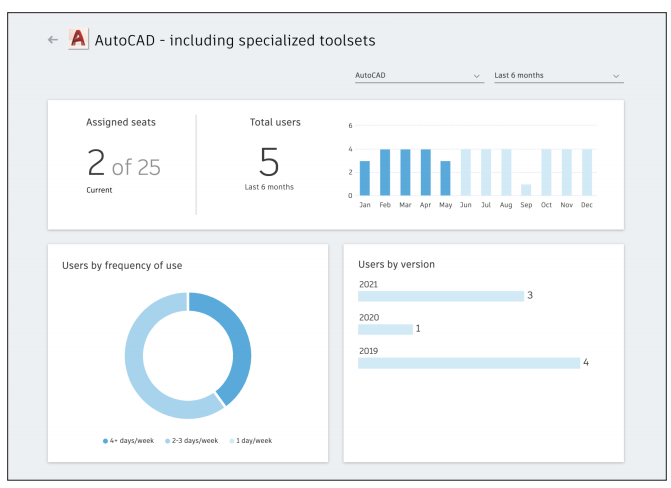Click the Dec bar in the users chart
Viewport: 671px width, 488px height.
tap(587, 173)
